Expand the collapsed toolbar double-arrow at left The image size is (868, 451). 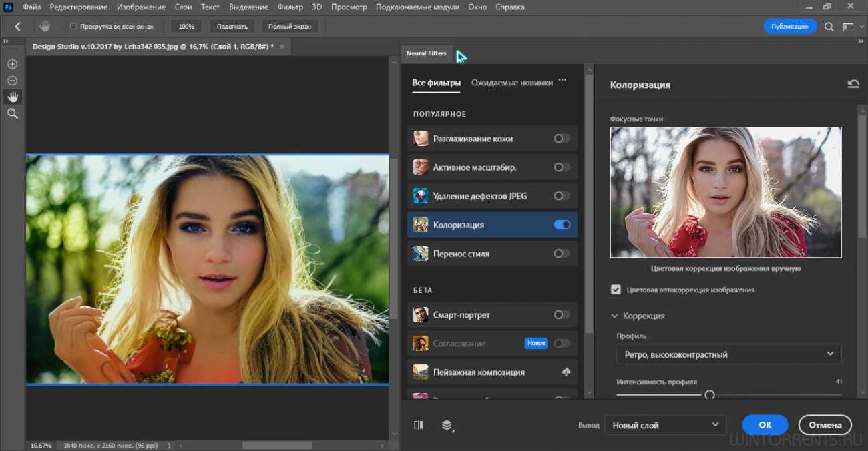click(x=5, y=41)
